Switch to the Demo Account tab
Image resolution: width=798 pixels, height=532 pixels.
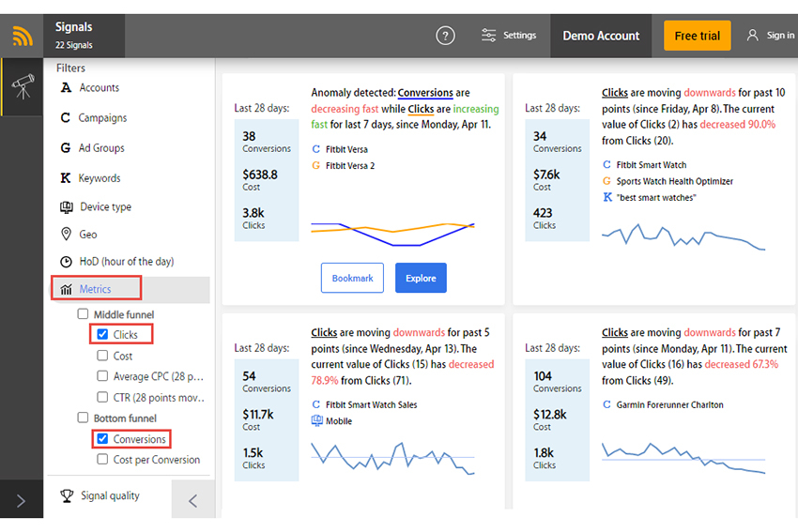(x=601, y=36)
